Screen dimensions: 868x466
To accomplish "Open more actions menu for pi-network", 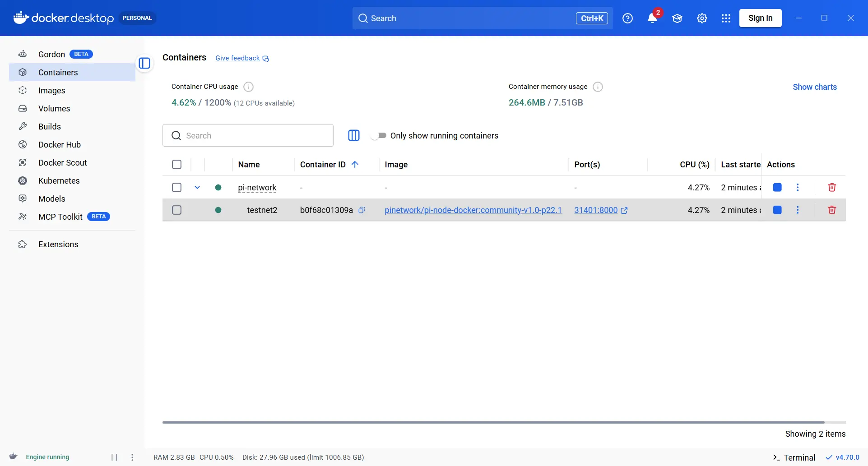I will [798, 188].
